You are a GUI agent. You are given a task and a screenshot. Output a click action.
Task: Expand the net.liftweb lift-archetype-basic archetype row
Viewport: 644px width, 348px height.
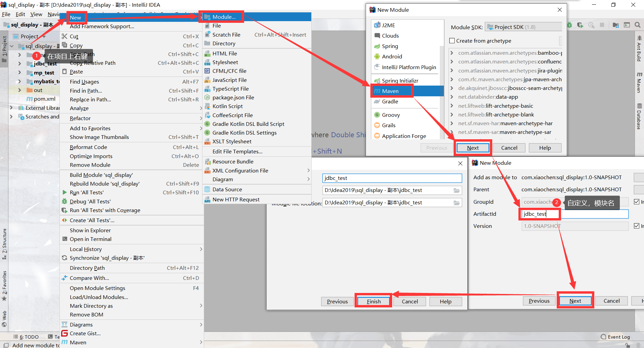[x=452, y=106]
